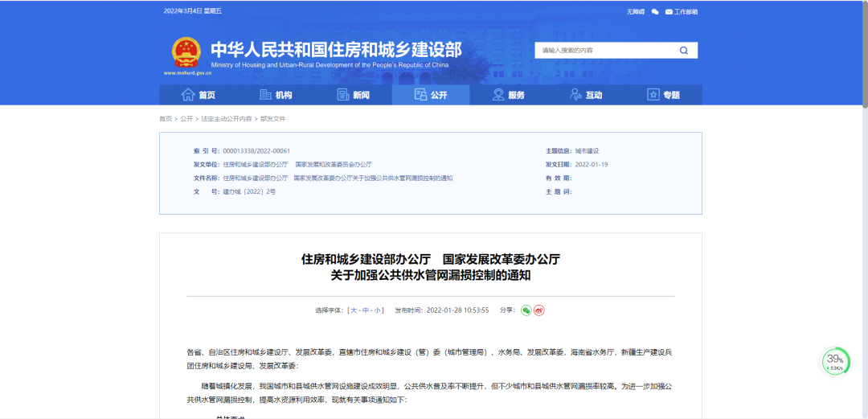The width and height of the screenshot is (868, 419).
Task: Open the 专题 navigation tab
Action: coord(663,95)
